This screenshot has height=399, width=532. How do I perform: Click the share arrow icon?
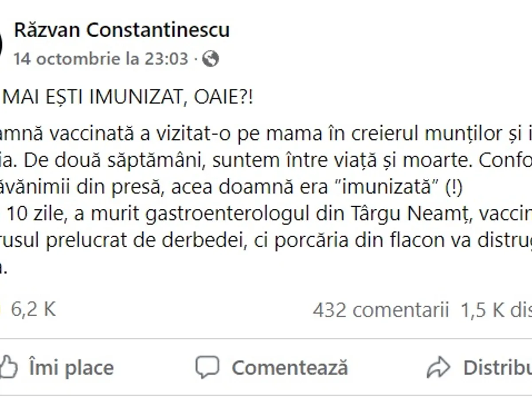pyautogui.click(x=438, y=368)
